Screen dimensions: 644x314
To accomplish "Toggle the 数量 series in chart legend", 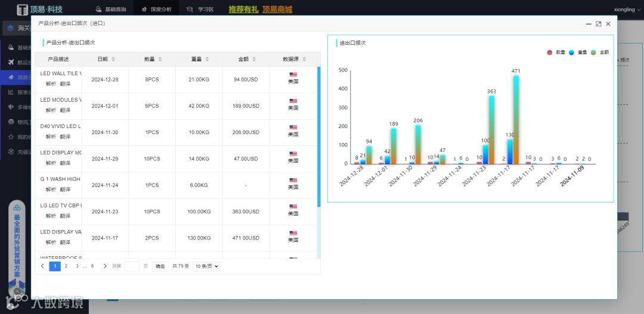I will pos(556,52).
